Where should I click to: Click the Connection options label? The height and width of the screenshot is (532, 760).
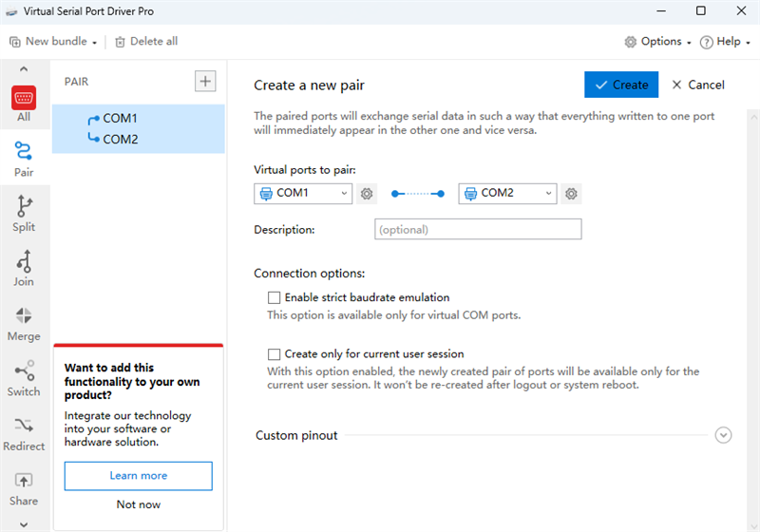pyautogui.click(x=310, y=274)
